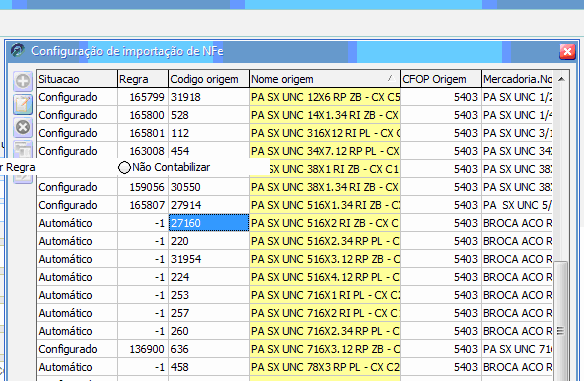Click name cell PA SX UNC 516X2.34 RP PL
The image size is (584, 381).
[325, 241]
